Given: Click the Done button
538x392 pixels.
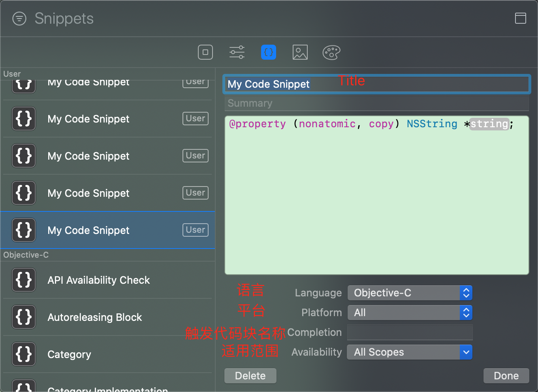Looking at the screenshot, I should point(506,376).
